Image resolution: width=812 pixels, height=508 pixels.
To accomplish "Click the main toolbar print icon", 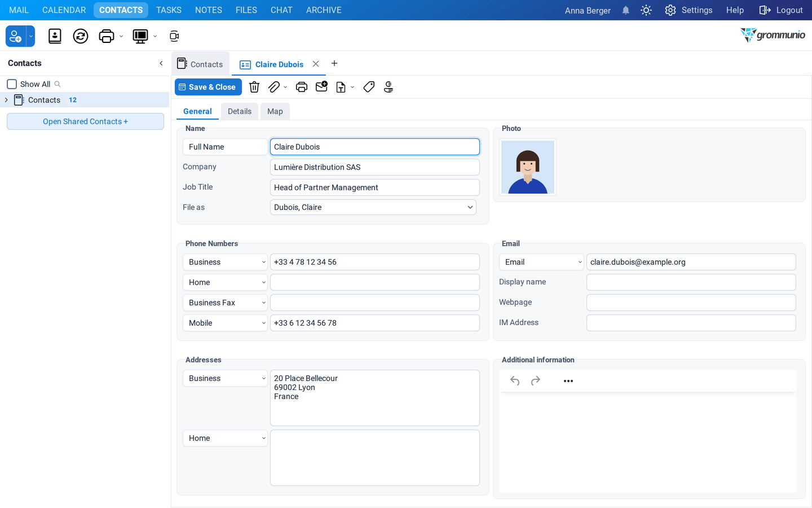I will coord(106,36).
